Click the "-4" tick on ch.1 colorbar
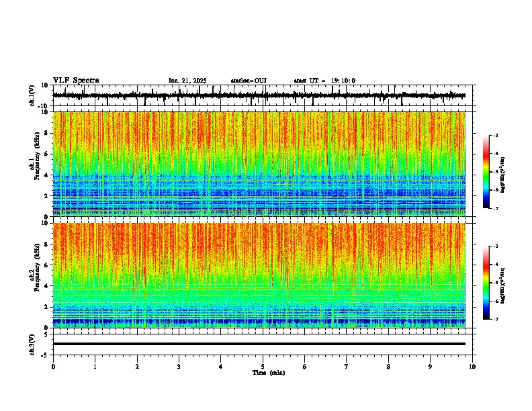The image size is (532, 411). 496,154
